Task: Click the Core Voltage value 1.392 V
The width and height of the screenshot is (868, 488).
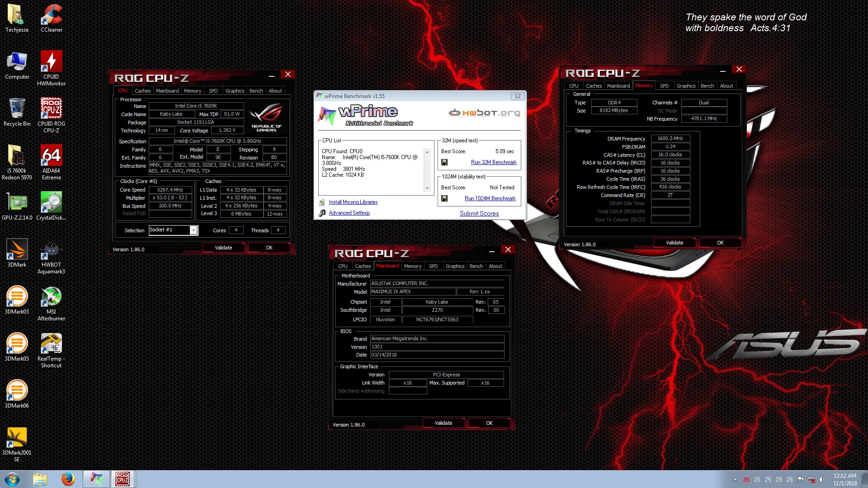Action: (x=227, y=131)
